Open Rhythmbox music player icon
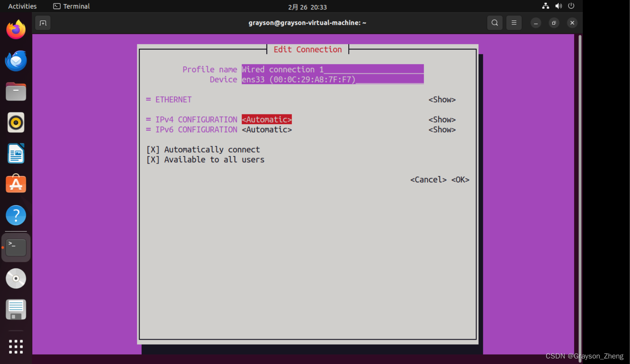This screenshot has width=630, height=364. (16, 123)
